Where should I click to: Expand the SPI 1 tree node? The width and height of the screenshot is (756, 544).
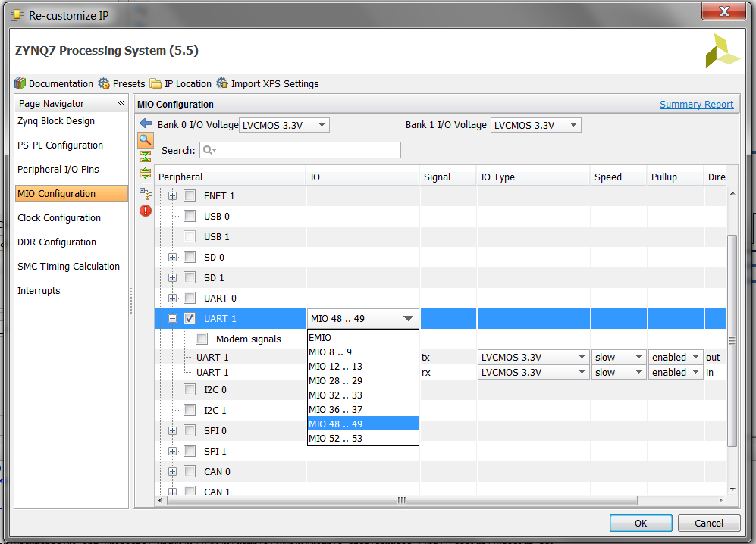pyautogui.click(x=173, y=451)
